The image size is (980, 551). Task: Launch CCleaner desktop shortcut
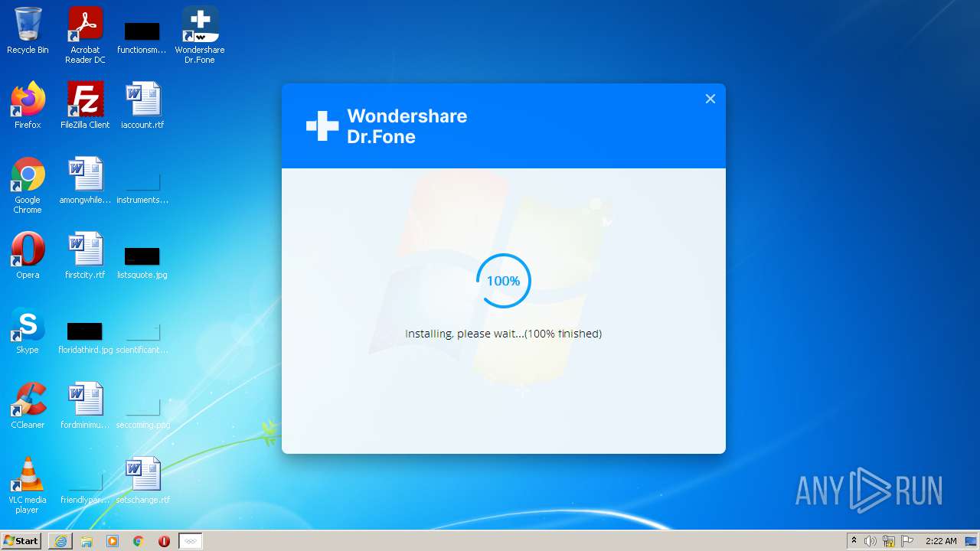click(28, 406)
